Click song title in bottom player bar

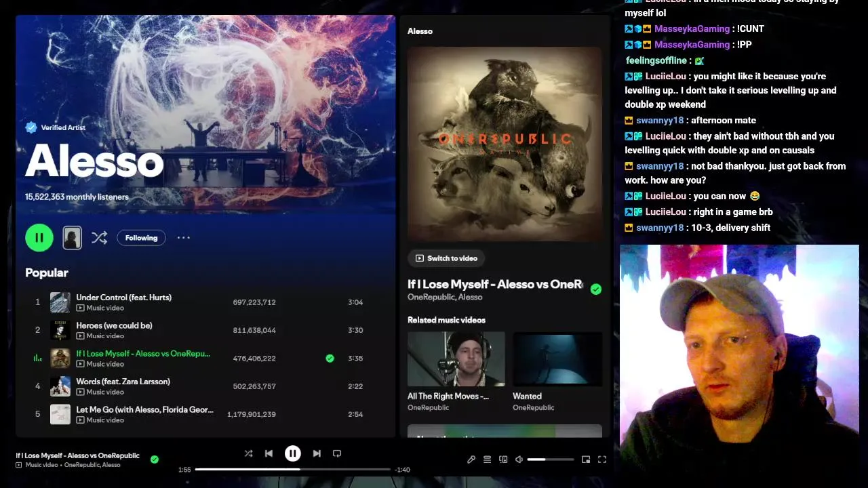[77, 455]
